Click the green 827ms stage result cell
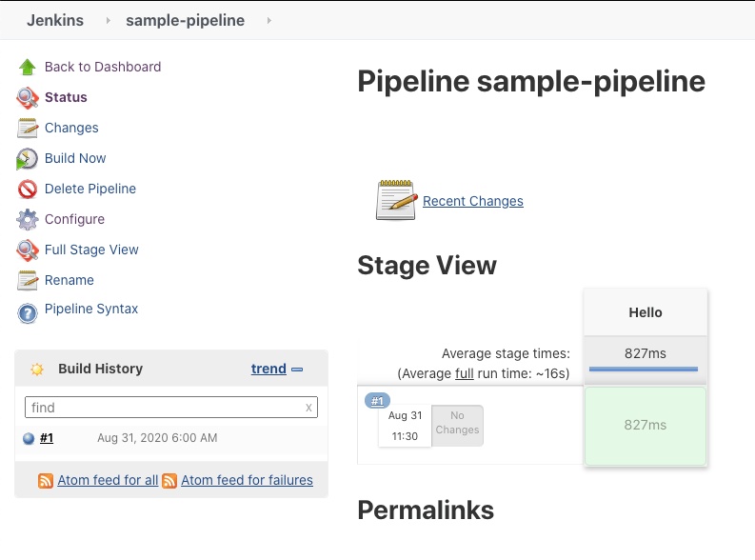 tap(646, 426)
